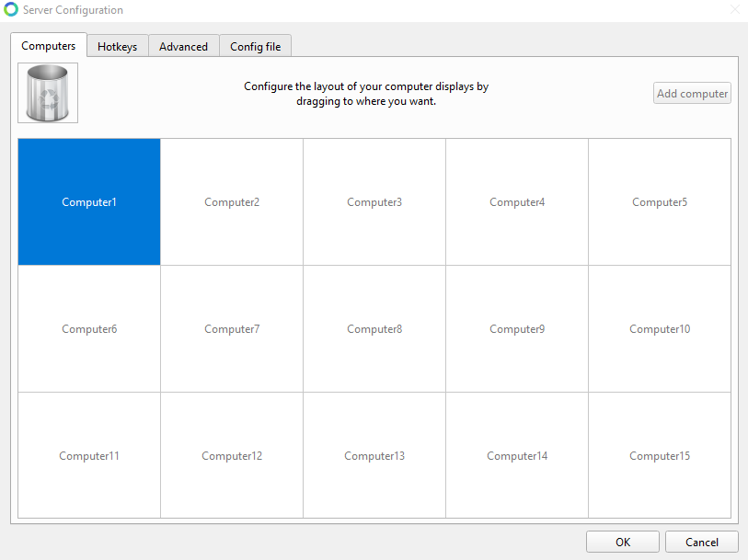
Task: Confirm with the OK button
Action: (x=623, y=542)
